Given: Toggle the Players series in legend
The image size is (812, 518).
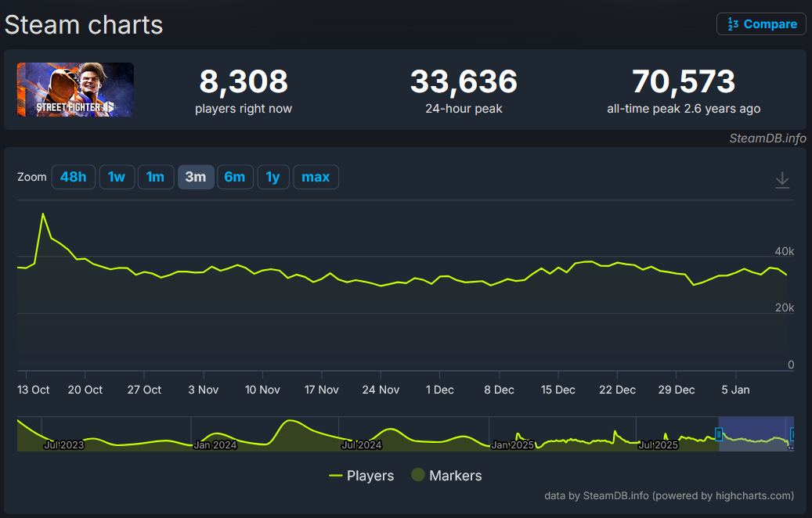Looking at the screenshot, I should click(362, 476).
